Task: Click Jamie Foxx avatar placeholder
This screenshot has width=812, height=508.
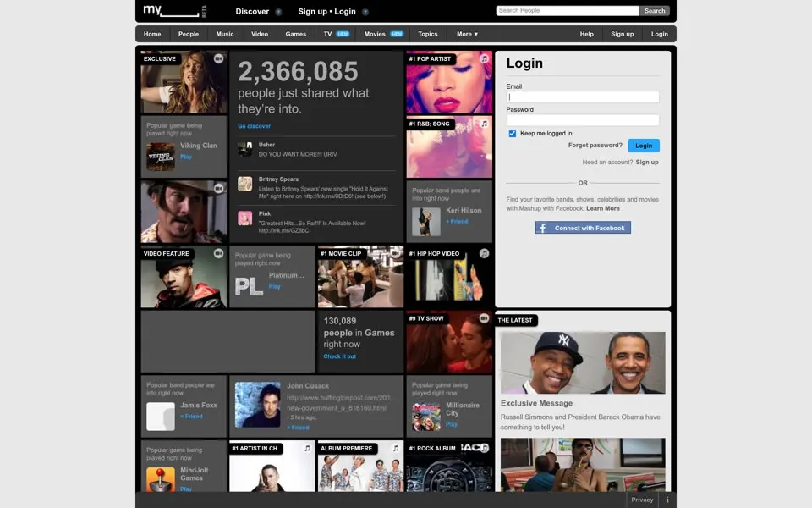Action: point(161,417)
